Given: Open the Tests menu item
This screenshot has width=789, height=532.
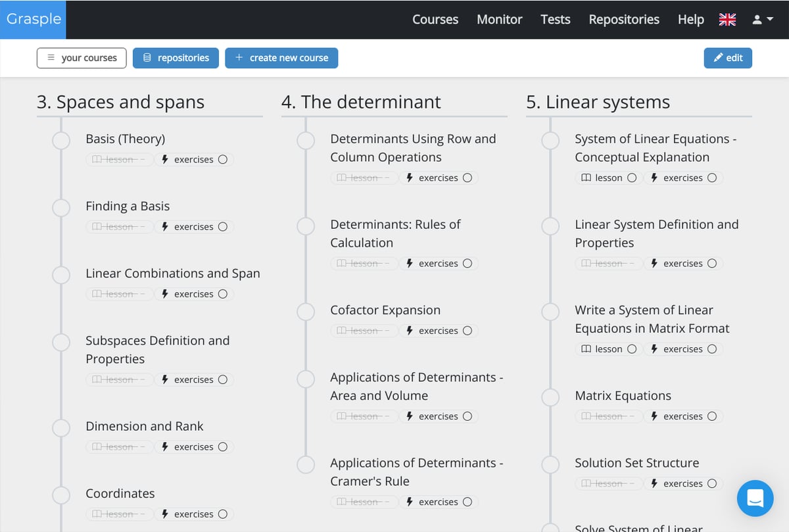Looking at the screenshot, I should click(x=555, y=20).
